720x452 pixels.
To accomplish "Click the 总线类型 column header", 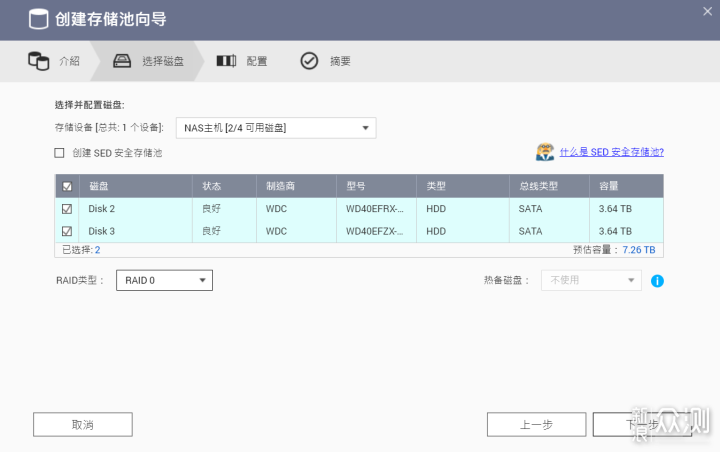I will 549,186.
